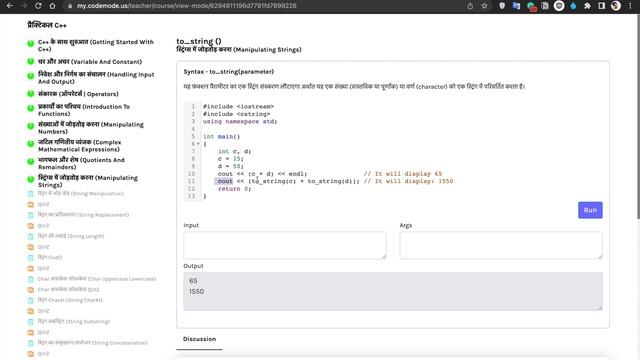Expand the Getting Started With C++ chapter

[96, 45]
